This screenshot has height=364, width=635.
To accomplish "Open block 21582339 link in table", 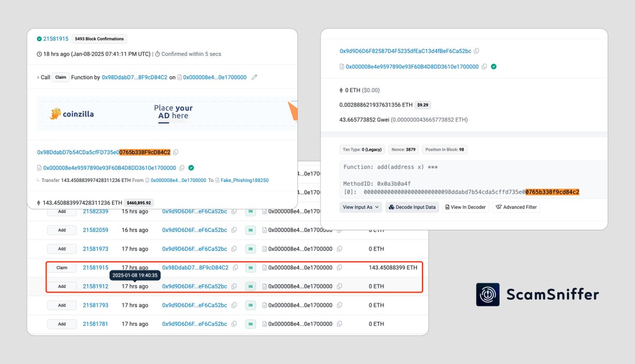I will point(95,211).
